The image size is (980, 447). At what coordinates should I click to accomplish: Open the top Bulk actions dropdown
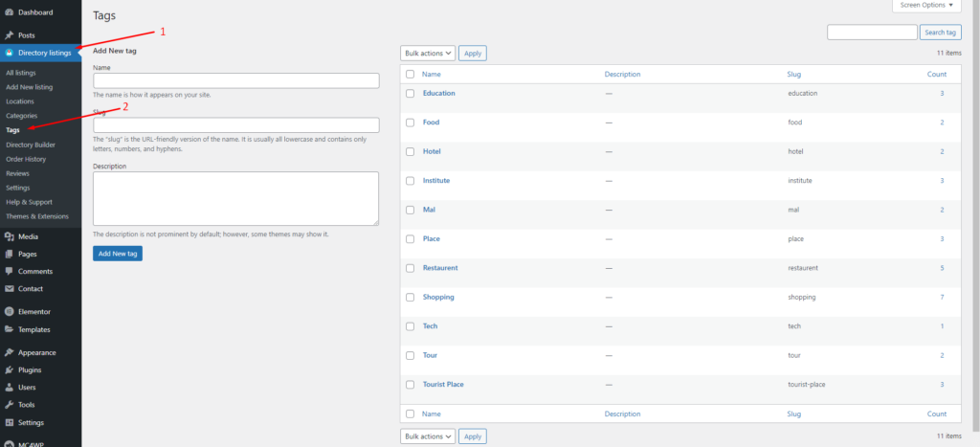coord(428,54)
